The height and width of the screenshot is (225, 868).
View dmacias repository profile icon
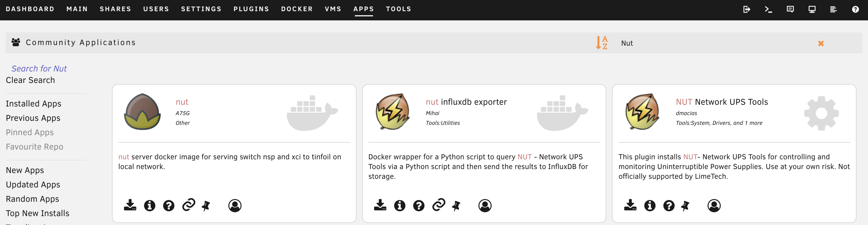click(x=714, y=205)
